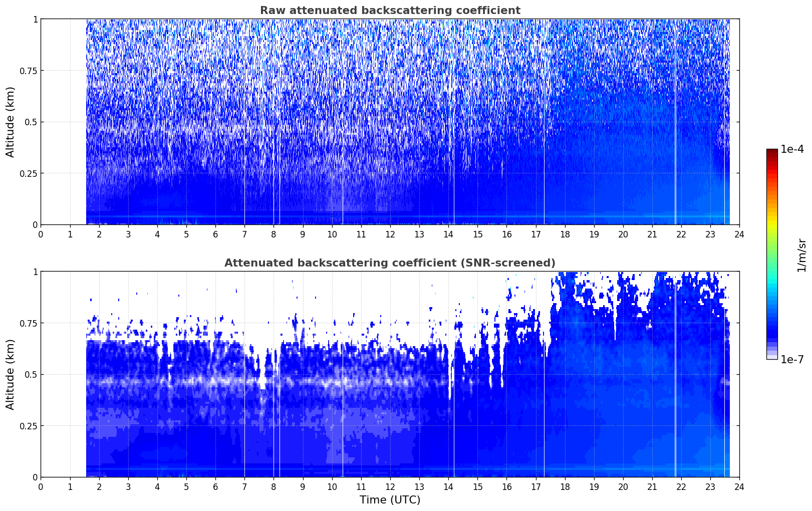Click hour 6 tick on top plot axis

[215, 234]
